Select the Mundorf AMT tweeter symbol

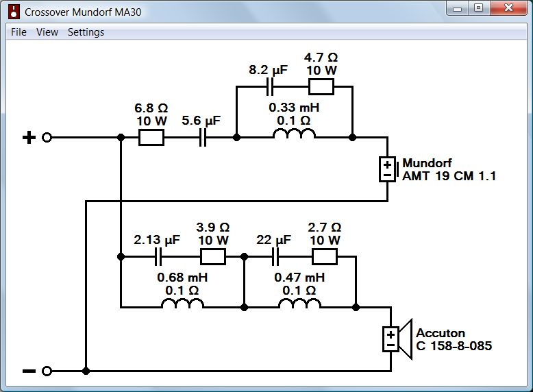coord(388,169)
